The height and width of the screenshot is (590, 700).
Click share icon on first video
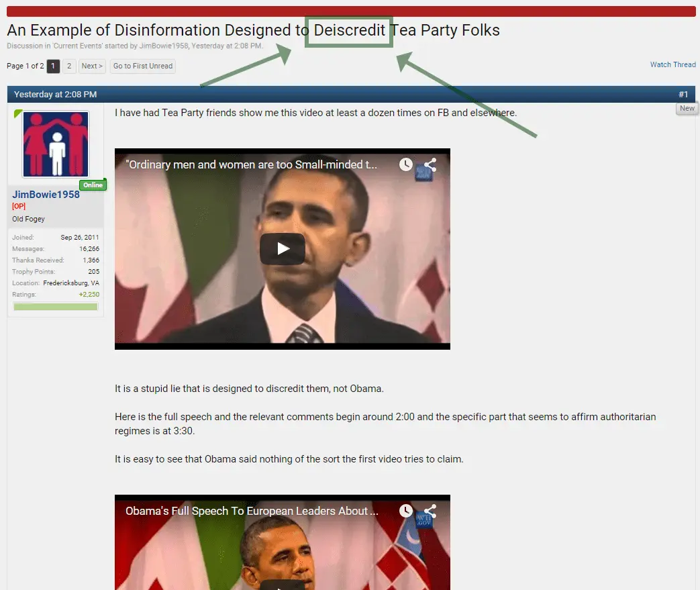point(430,164)
